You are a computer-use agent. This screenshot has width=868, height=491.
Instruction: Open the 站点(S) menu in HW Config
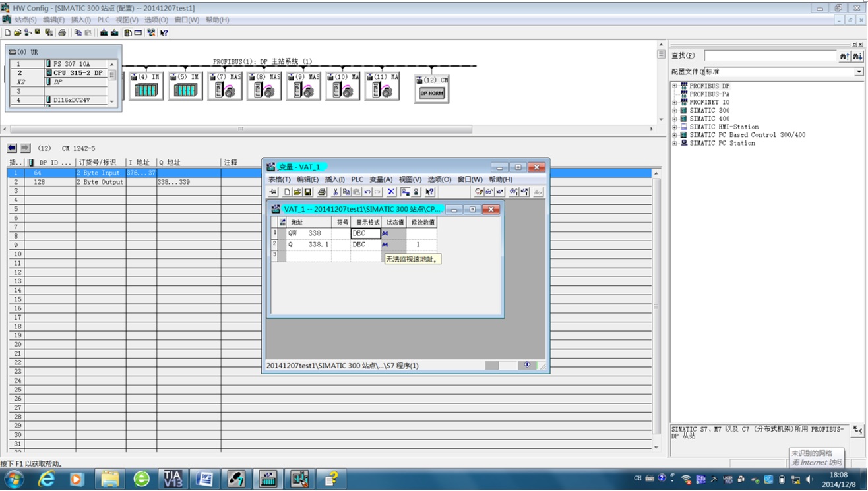(26, 20)
